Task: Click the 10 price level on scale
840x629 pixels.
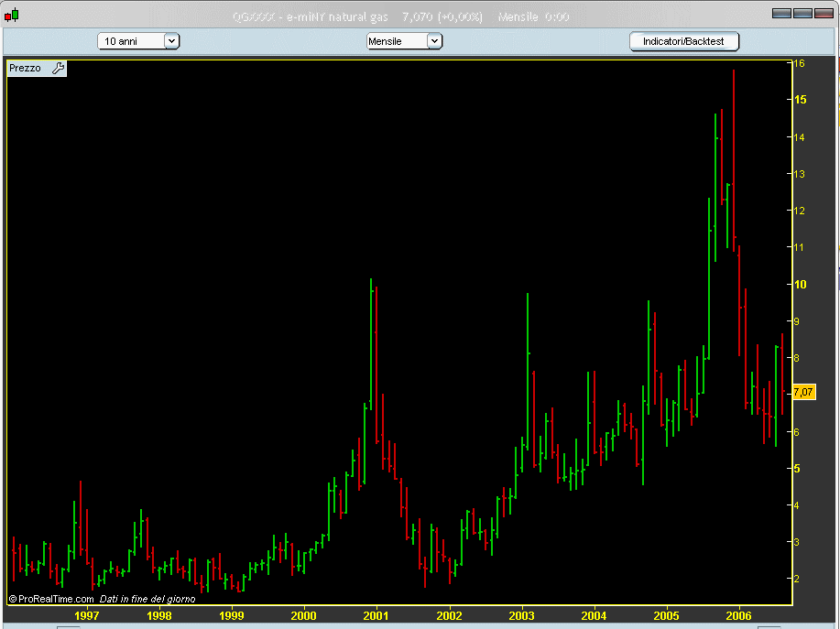Action: click(x=801, y=284)
